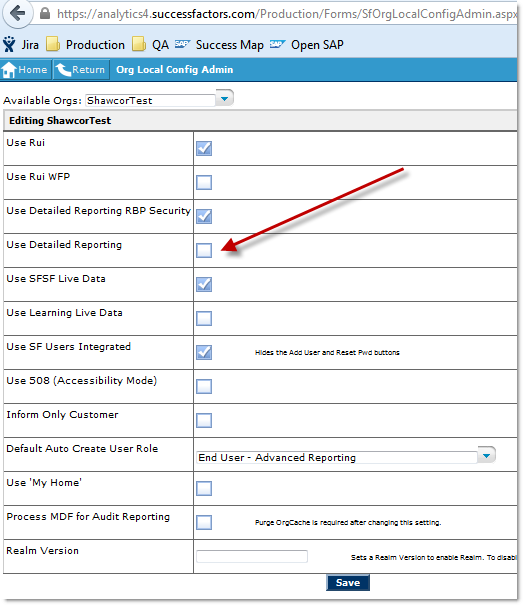Uncheck the Use Rui checkbox

pyautogui.click(x=204, y=149)
